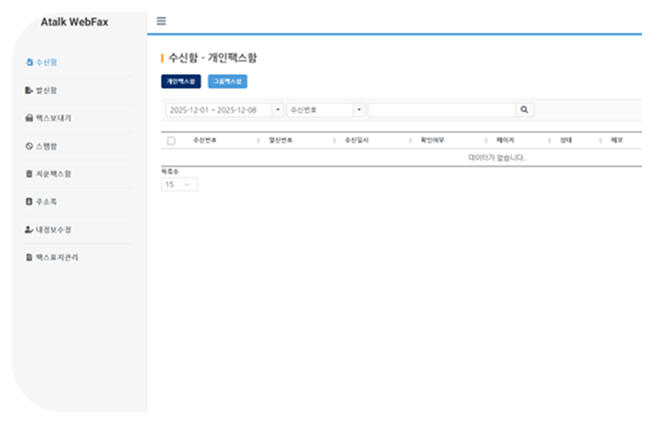Switch to the 그룹팩스함 tab
The height and width of the screenshot is (424, 654).
(x=227, y=81)
